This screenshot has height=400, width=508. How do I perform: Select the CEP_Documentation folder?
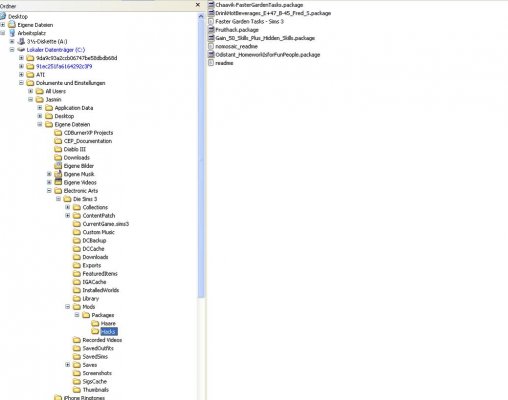[88, 141]
